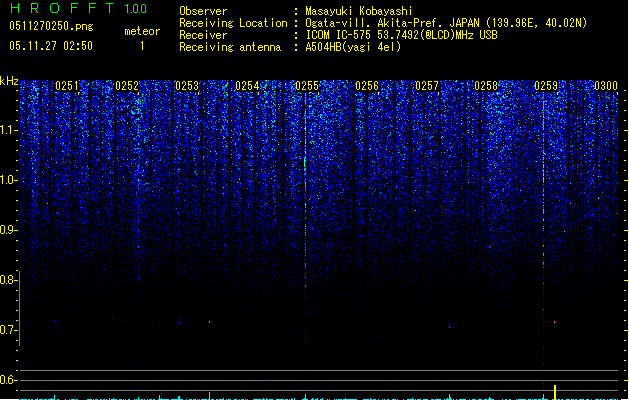Click the kHz axis unit label

[9, 81]
